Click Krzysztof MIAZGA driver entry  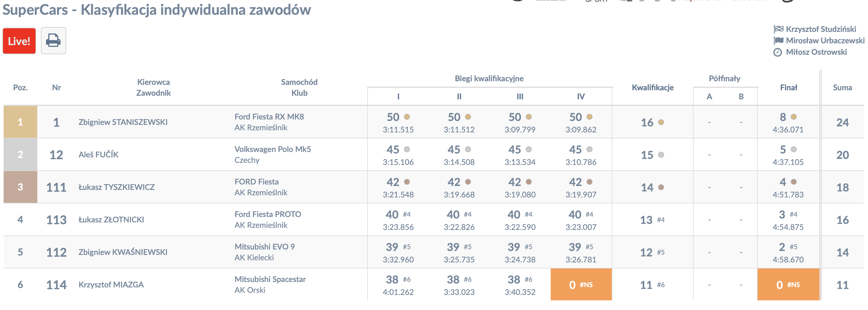(111, 285)
